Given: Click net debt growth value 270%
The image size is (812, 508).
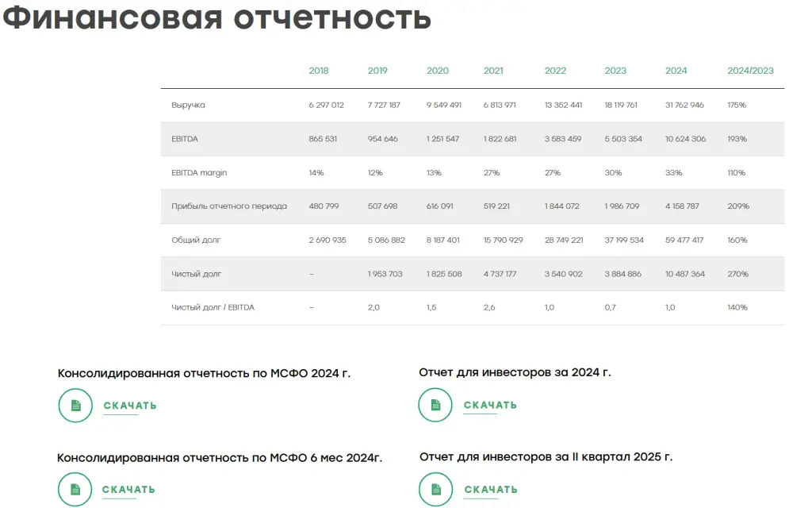Looking at the screenshot, I should click(738, 274).
